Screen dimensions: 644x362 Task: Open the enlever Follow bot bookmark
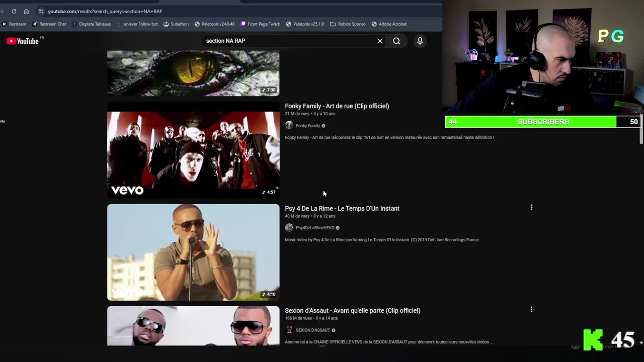point(137,24)
